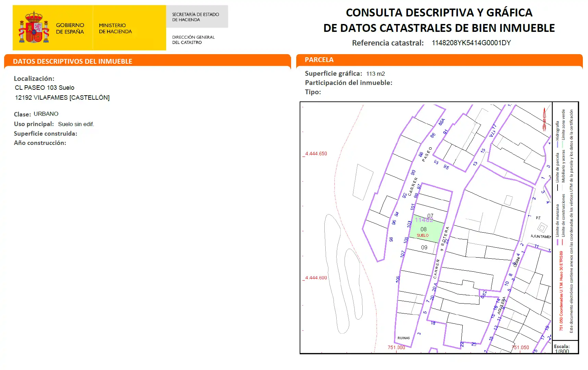Click the Hidrografía legend entry
The width and height of the screenshot is (588, 370).
[557, 134]
